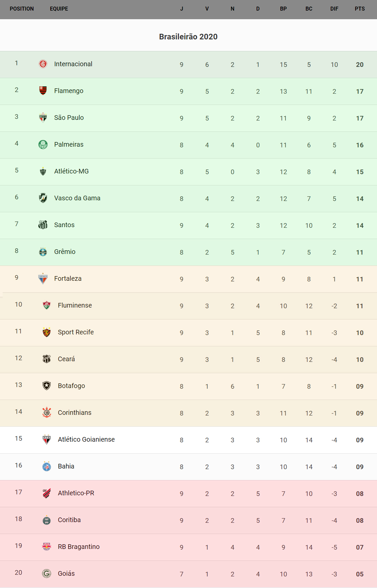Click the EQUIPE column header

(59, 9)
